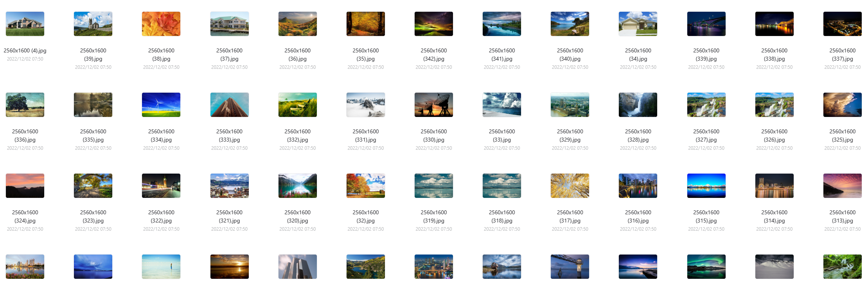Click the file name "2560x1600 (319).jpg"
This screenshot has width=868, height=287.
(434, 217)
